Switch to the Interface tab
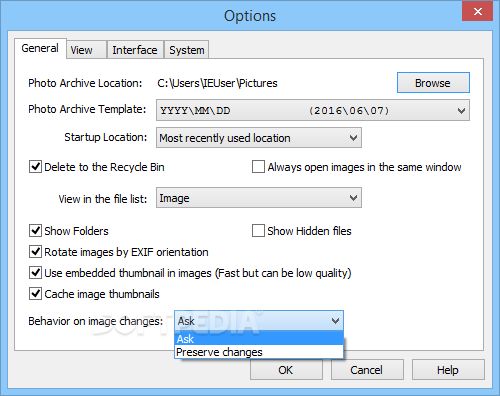The height and width of the screenshot is (396, 500). (x=135, y=50)
